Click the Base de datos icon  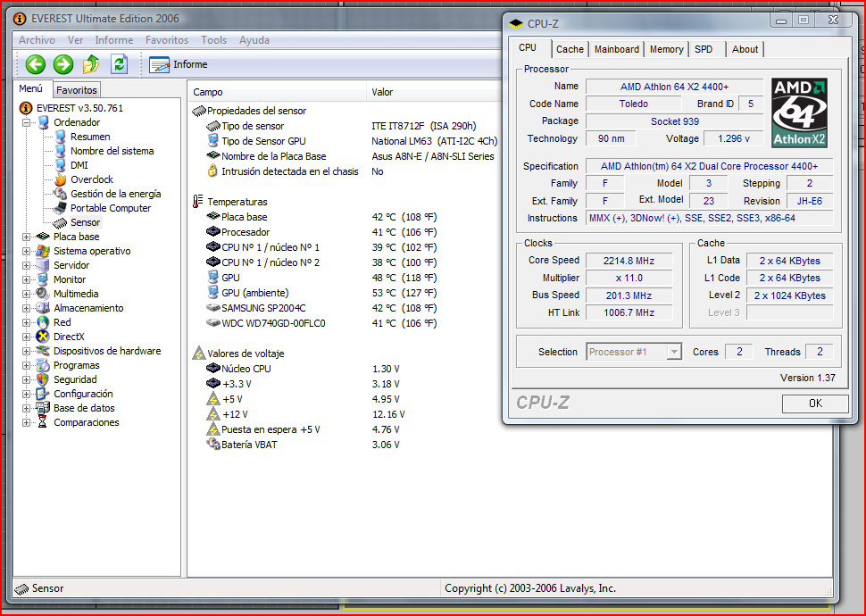pyautogui.click(x=43, y=408)
